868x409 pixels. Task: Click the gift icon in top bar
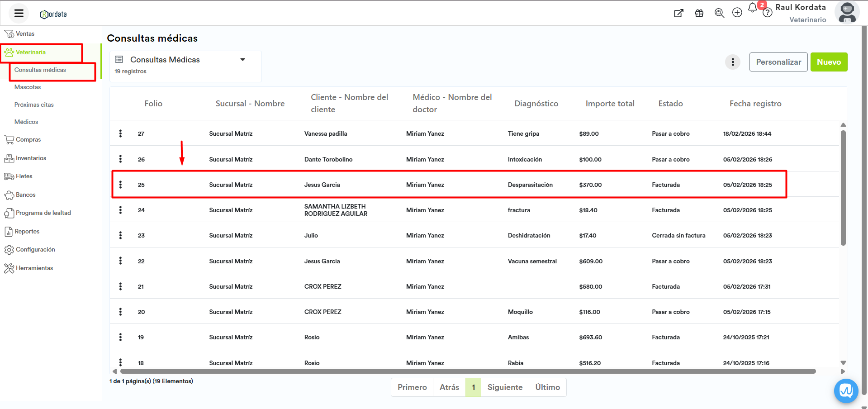pos(699,13)
